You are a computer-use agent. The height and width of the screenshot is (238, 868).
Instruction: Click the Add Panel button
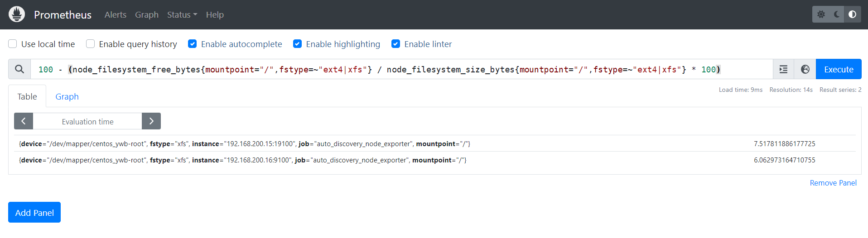point(34,212)
